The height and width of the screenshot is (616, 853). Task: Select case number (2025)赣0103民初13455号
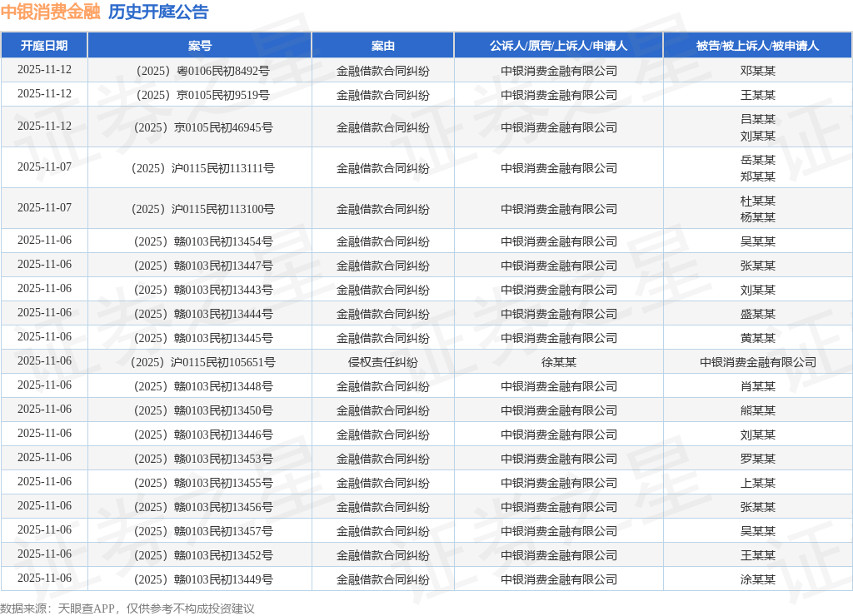pos(203,483)
